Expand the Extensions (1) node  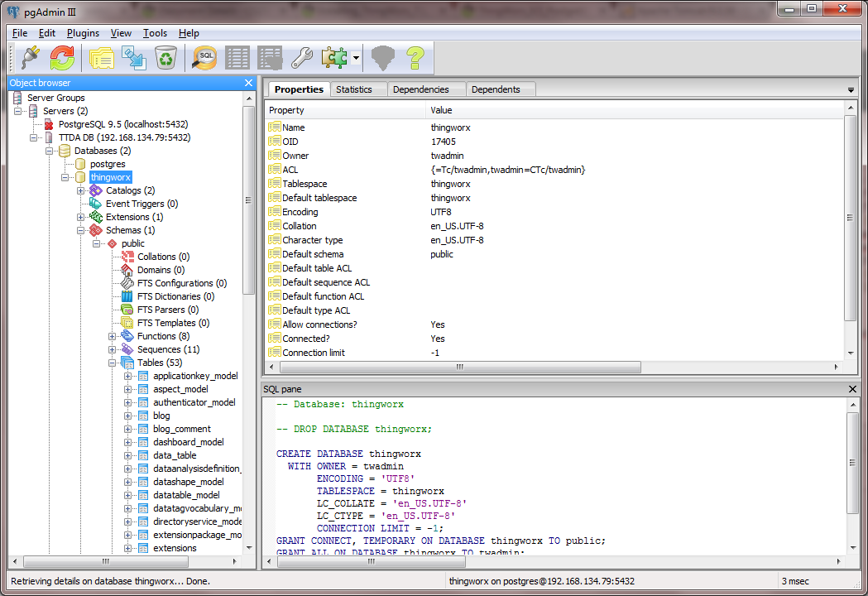[81, 217]
